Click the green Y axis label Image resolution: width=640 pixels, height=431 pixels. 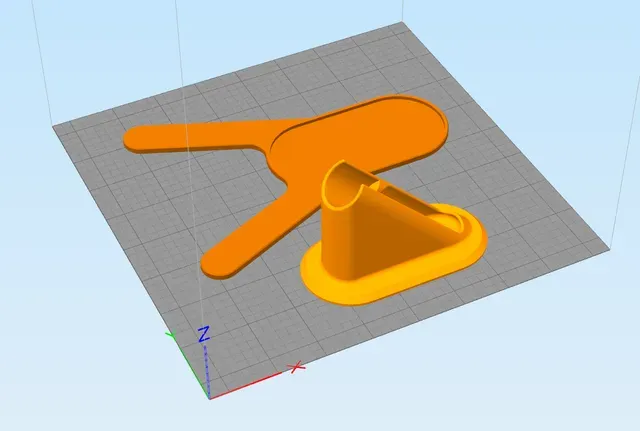(171, 336)
